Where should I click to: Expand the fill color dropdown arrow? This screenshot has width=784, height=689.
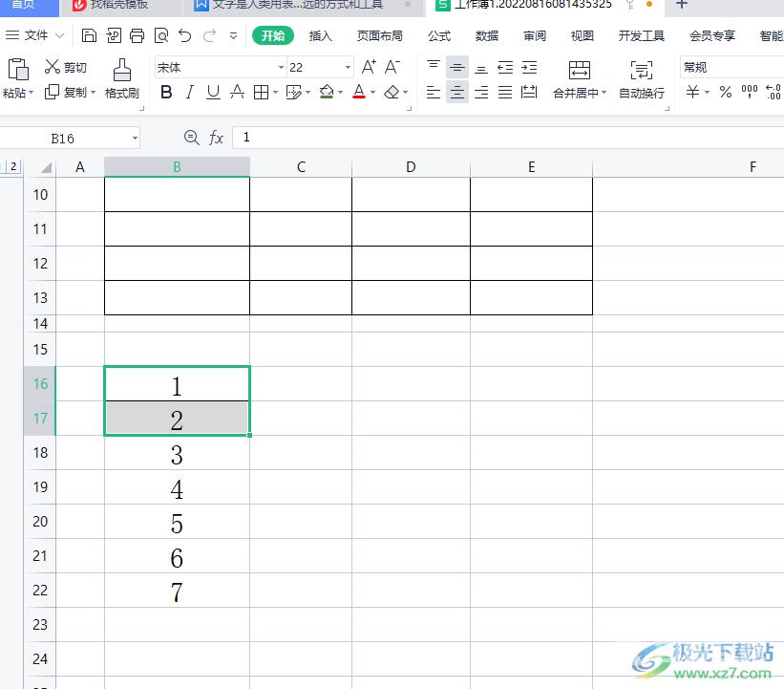coord(341,92)
